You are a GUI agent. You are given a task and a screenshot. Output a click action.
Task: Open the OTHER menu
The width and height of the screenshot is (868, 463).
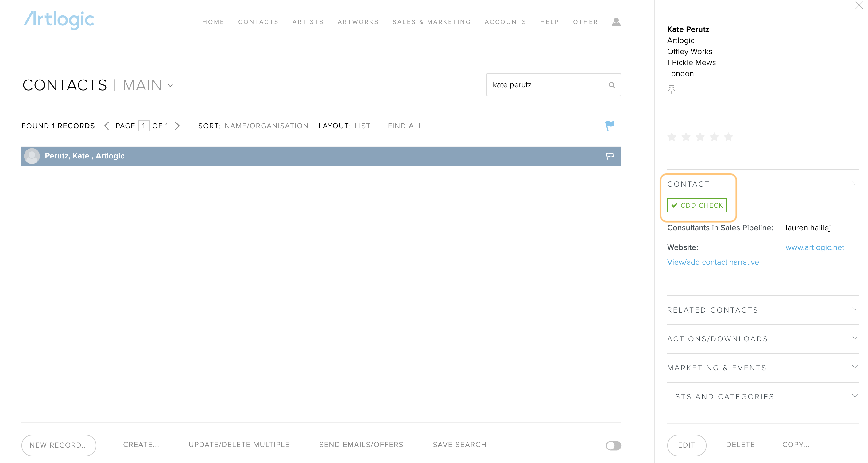tap(585, 22)
